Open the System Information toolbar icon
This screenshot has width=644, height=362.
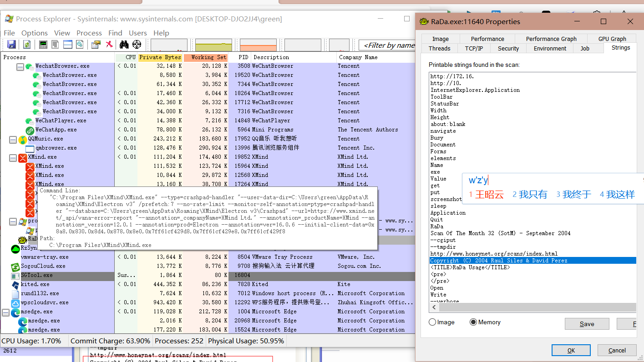click(x=43, y=44)
